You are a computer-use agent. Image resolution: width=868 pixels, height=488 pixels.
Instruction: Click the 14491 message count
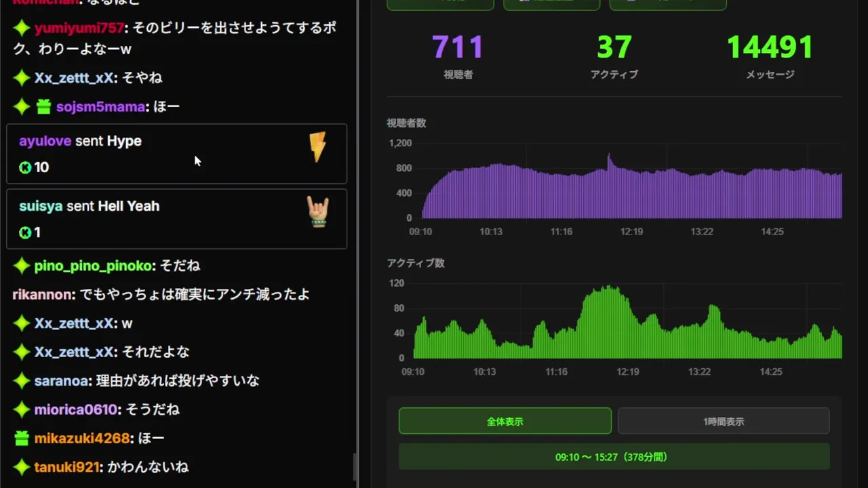(770, 47)
